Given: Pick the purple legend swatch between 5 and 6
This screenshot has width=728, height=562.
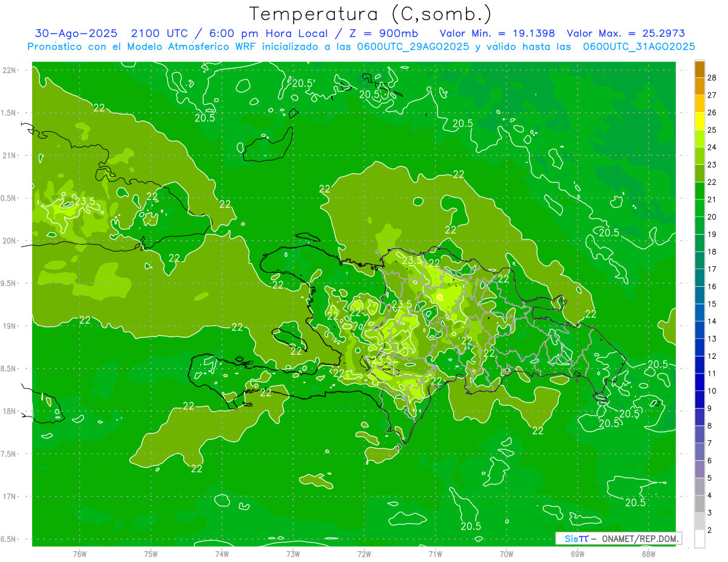Looking at the screenshot, I should 699,469.
